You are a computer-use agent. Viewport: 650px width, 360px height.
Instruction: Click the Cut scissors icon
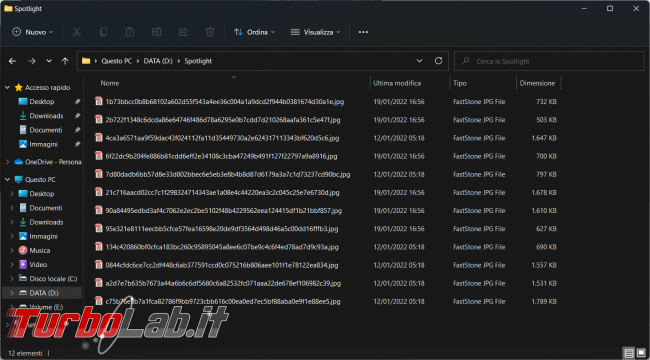[77, 32]
